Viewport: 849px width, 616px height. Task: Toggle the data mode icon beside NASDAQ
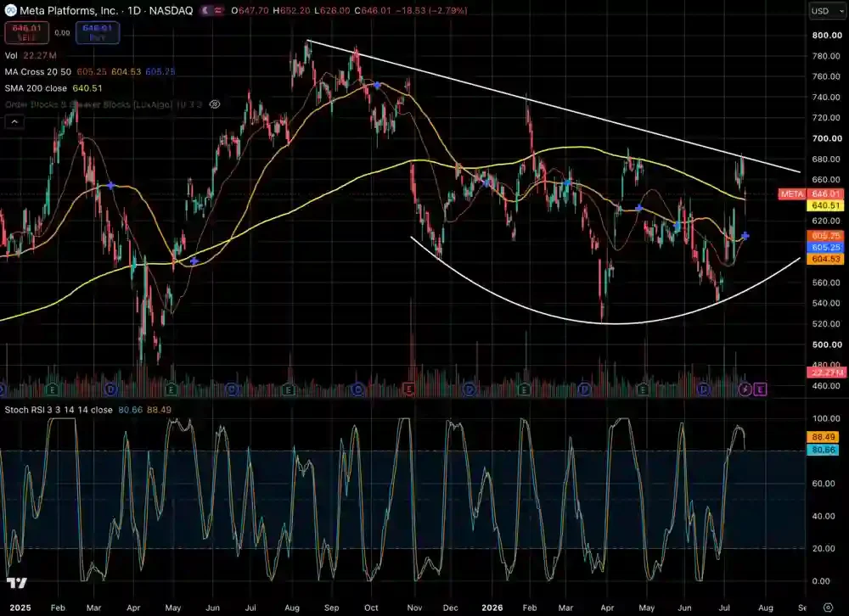click(217, 10)
